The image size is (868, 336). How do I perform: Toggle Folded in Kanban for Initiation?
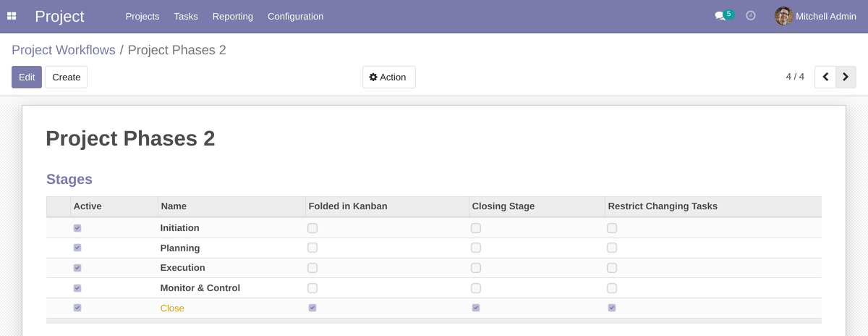tap(312, 228)
